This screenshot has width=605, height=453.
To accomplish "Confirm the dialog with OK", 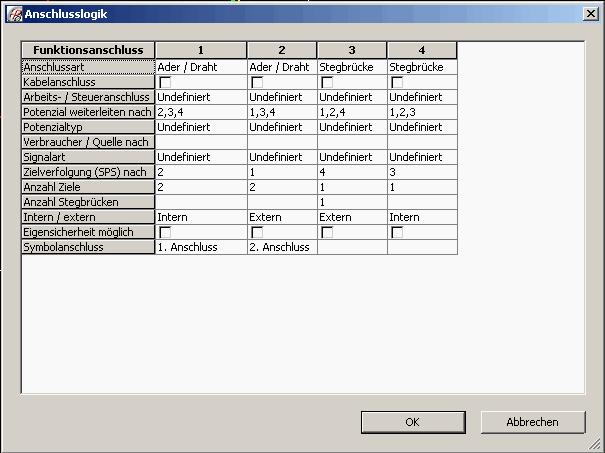I will tap(413, 422).
